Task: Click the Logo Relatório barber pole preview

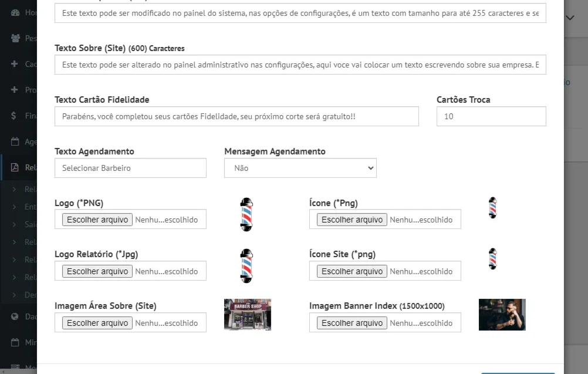Action: coord(246,266)
